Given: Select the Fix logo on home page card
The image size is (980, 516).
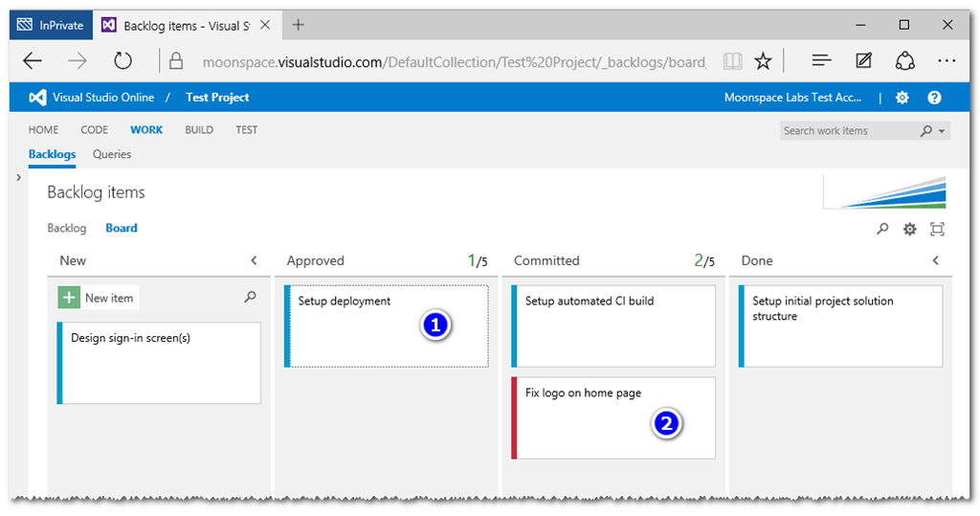Looking at the screenshot, I should coord(613,417).
